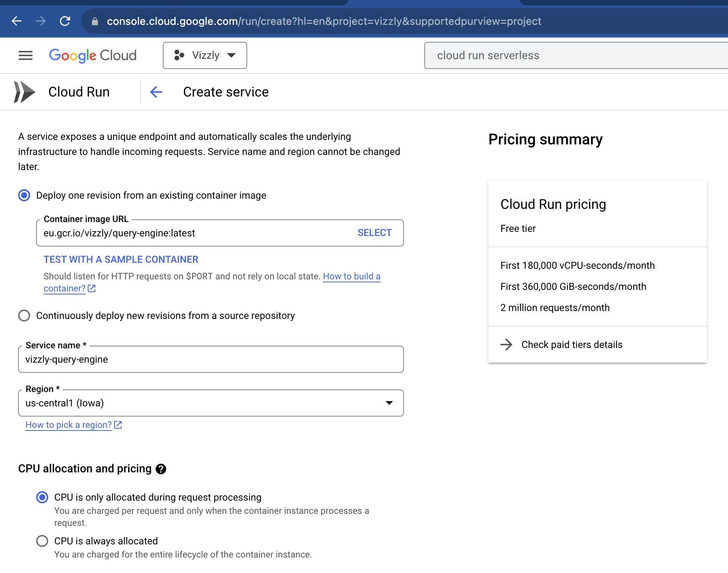The width and height of the screenshot is (728, 573).
Task: Click the Google Cloud logo
Action: 93,55
